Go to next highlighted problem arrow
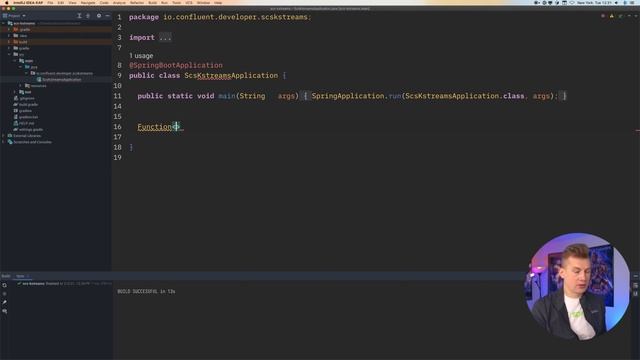640x360 pixels. click(x=636, y=16)
